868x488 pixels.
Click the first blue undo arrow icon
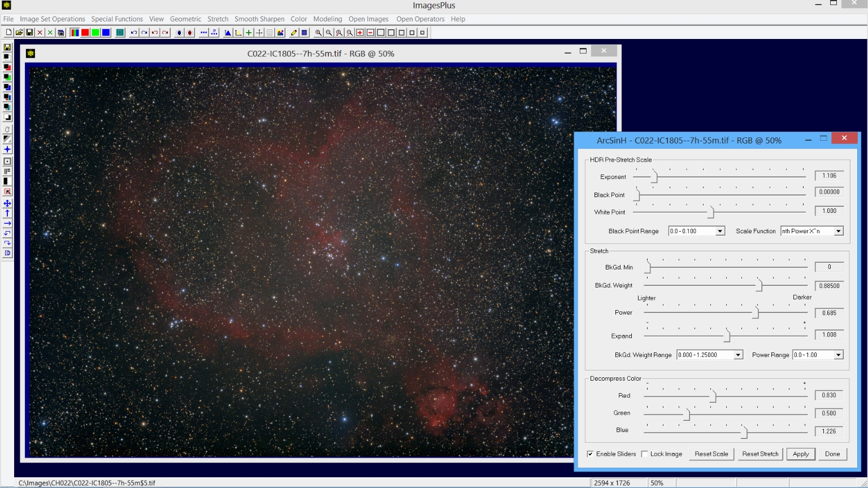(134, 33)
